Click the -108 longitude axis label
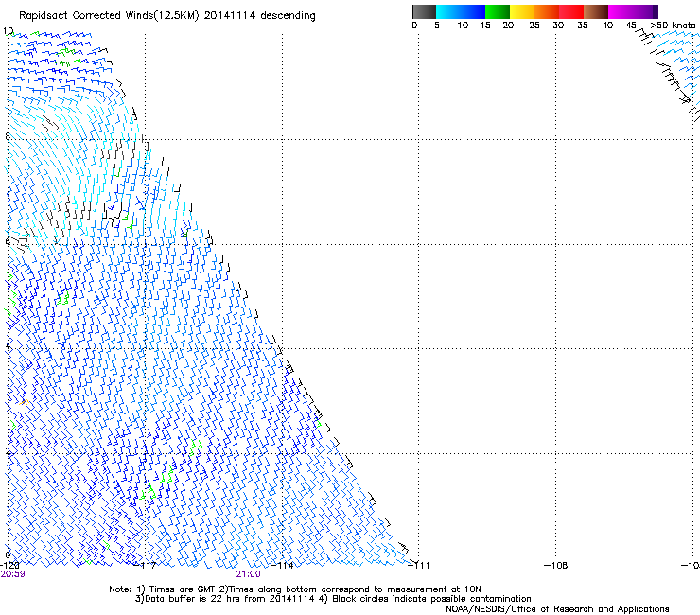Viewport: 700px width, 615px height. (556, 566)
